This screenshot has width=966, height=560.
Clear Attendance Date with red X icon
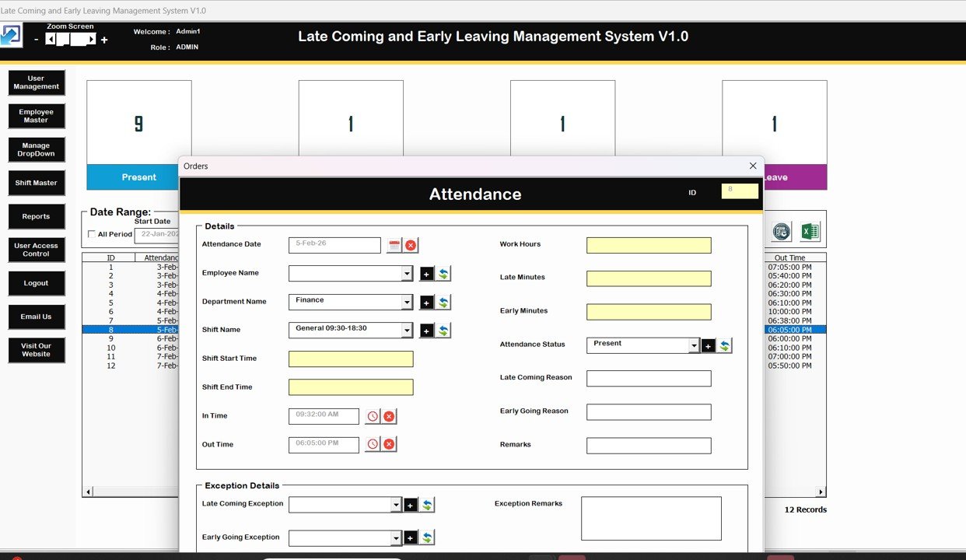[x=411, y=245]
